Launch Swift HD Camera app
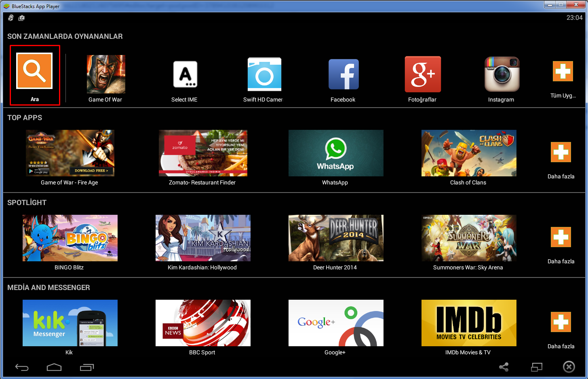The width and height of the screenshot is (588, 379). coord(264,74)
